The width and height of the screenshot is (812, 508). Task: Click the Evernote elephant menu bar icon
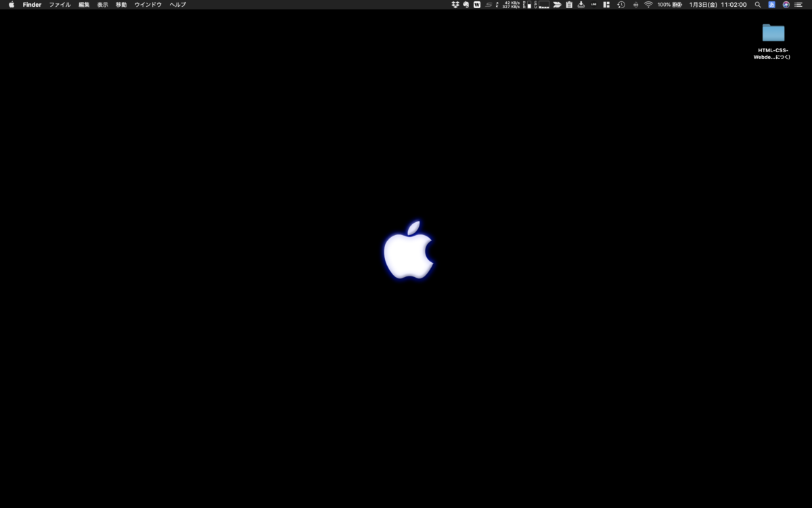tap(466, 5)
